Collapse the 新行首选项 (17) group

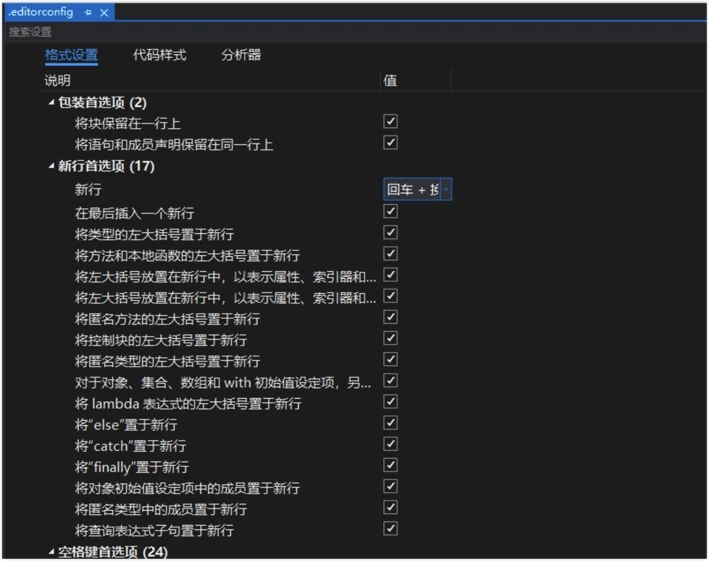[52, 166]
